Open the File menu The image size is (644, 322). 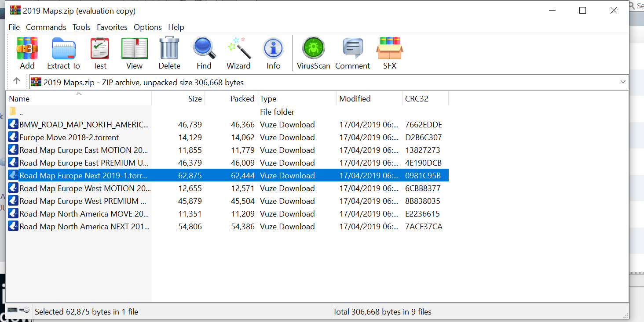(x=14, y=27)
